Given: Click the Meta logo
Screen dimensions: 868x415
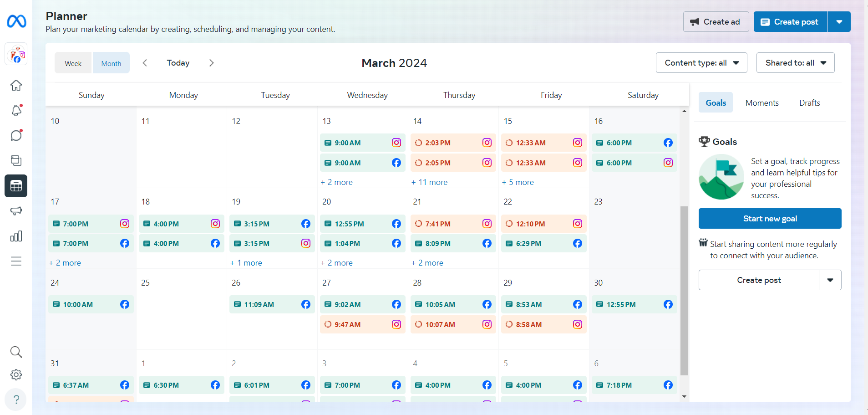Looking at the screenshot, I should point(16,21).
